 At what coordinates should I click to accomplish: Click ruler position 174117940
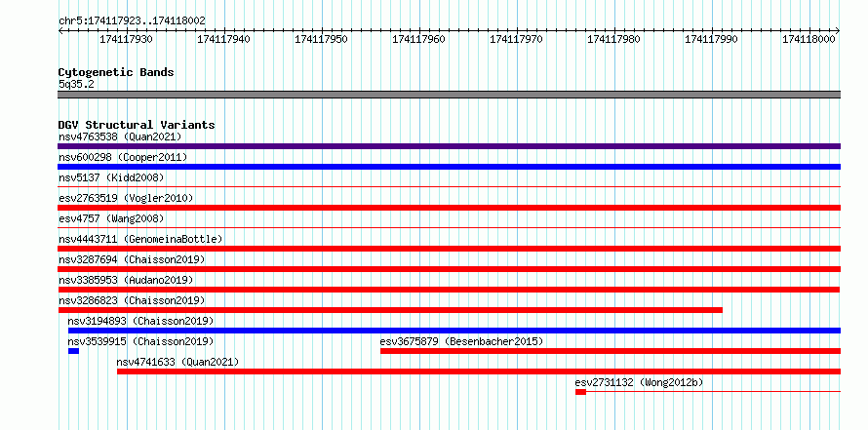(223, 39)
